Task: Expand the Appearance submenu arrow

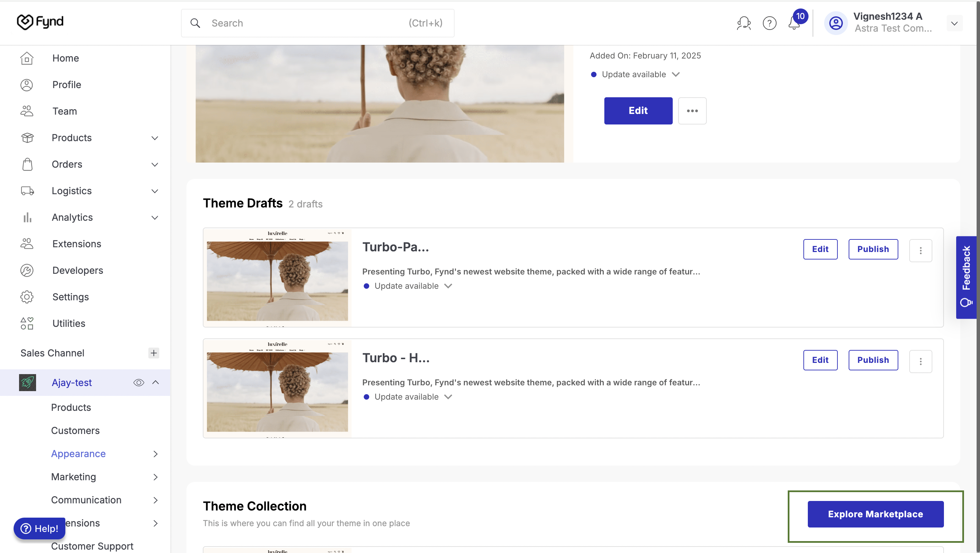Action: tap(155, 454)
